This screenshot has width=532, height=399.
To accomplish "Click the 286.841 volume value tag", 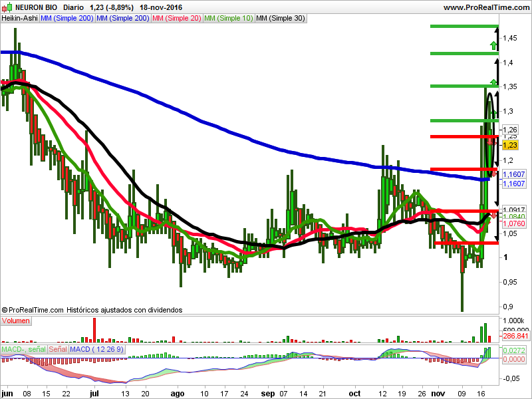I will (515, 336).
